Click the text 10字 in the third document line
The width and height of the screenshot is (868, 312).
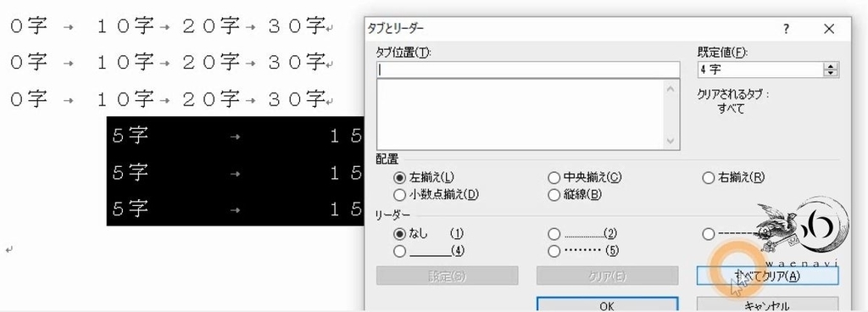point(125,99)
